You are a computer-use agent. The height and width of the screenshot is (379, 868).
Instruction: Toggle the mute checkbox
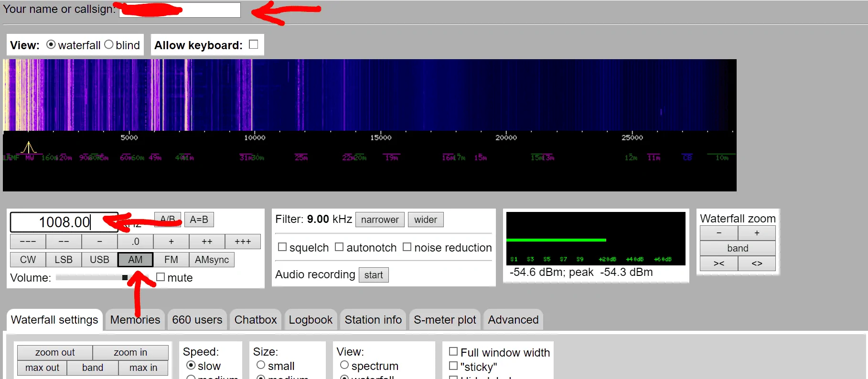point(161,277)
